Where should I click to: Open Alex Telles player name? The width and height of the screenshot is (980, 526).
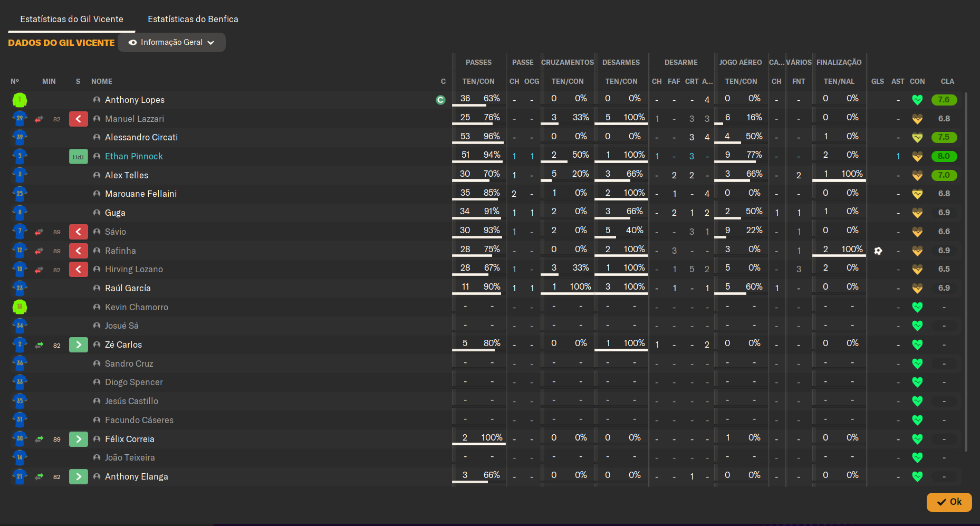point(127,175)
